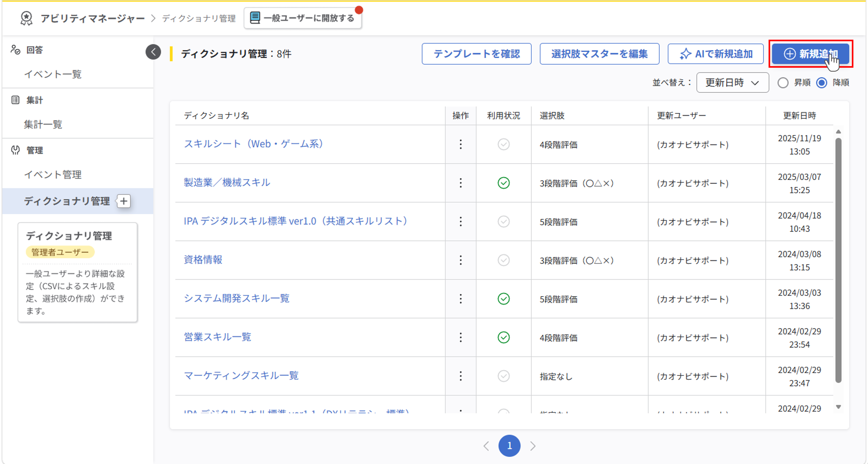868x464 pixels.
Task: Click the 2025/11/19 13:05 date cell
Action: point(799,145)
